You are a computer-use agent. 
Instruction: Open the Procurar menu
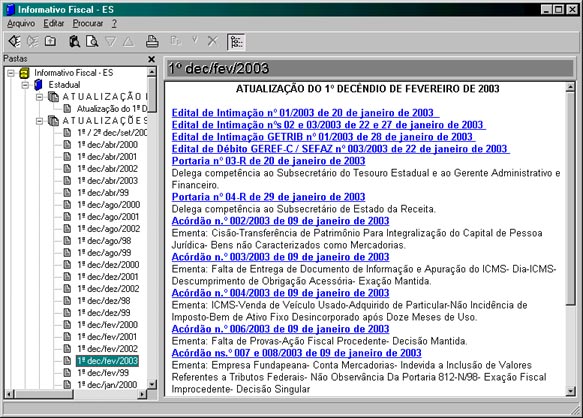(x=88, y=23)
